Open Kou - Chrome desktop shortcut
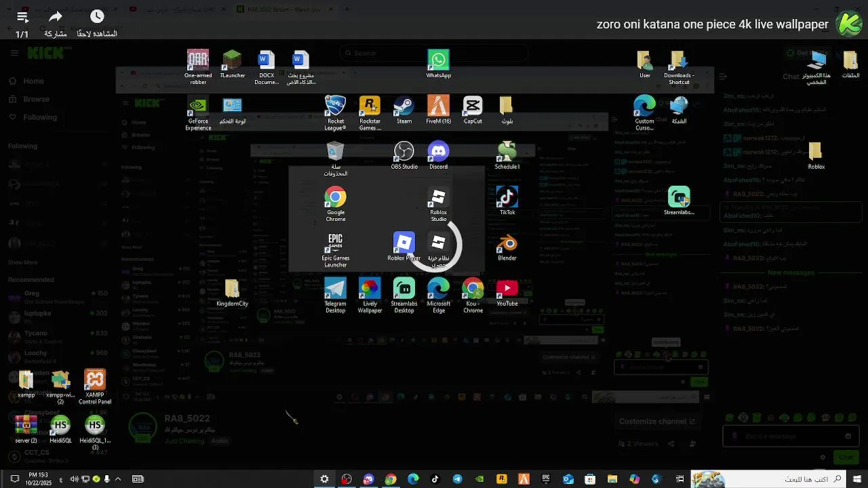 pyautogui.click(x=473, y=295)
